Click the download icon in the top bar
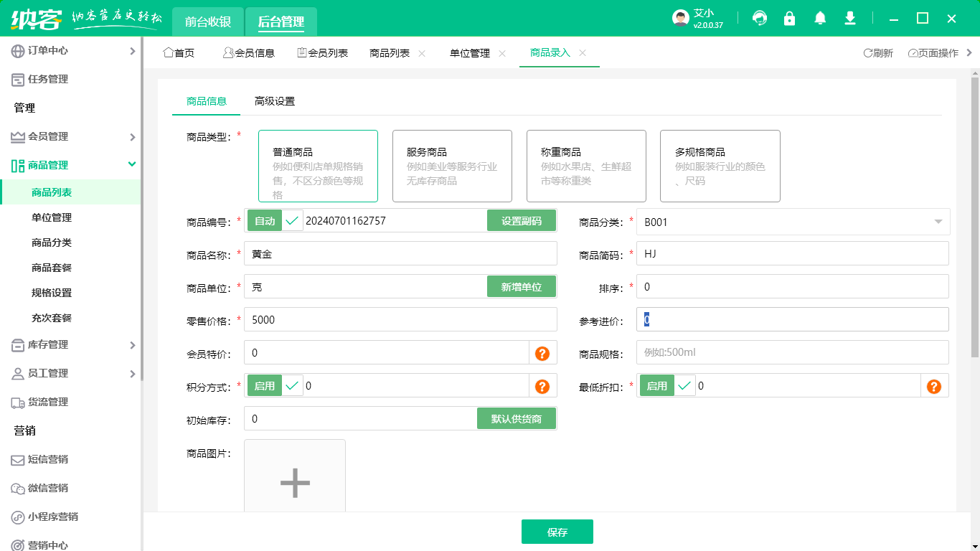This screenshot has width=980, height=551. [849, 19]
